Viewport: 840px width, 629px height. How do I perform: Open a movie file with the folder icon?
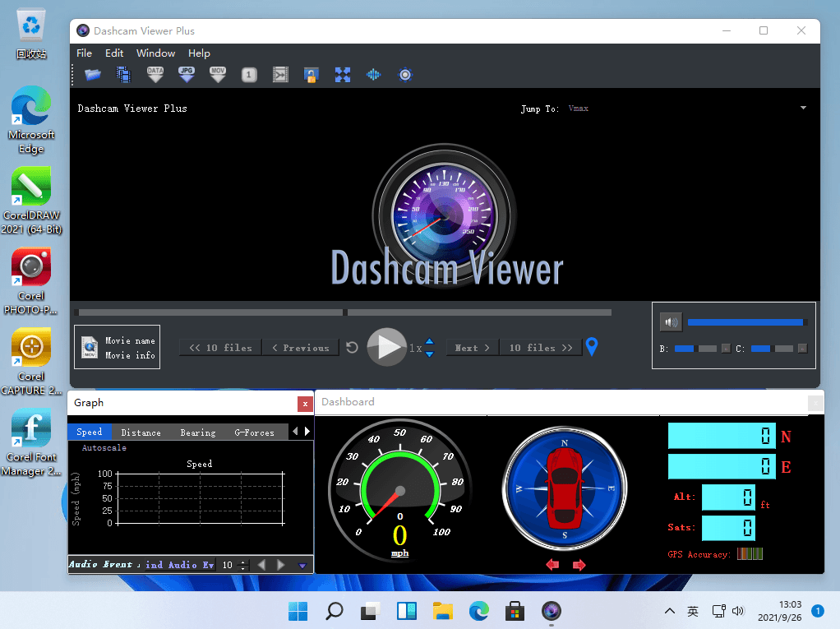tap(93, 75)
